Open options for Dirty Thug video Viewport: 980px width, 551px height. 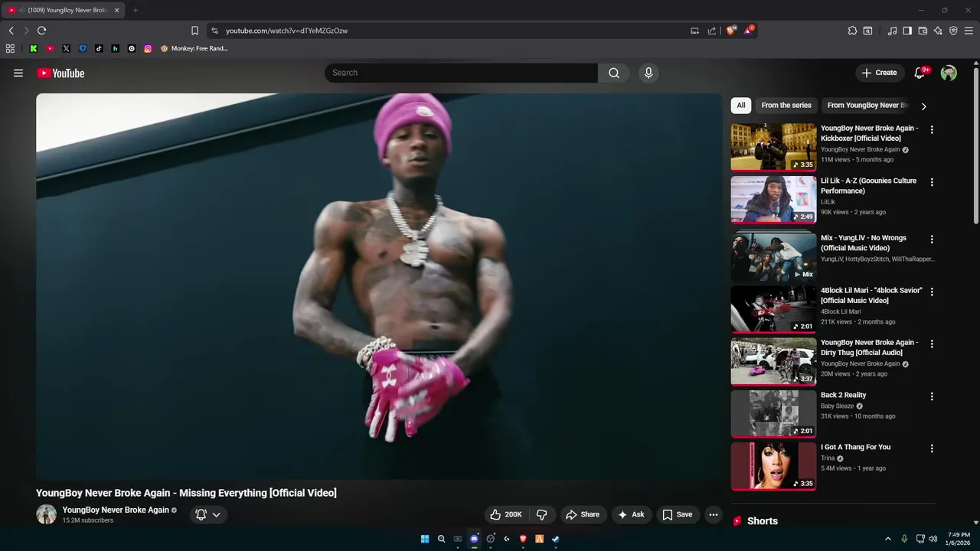pyautogui.click(x=932, y=344)
